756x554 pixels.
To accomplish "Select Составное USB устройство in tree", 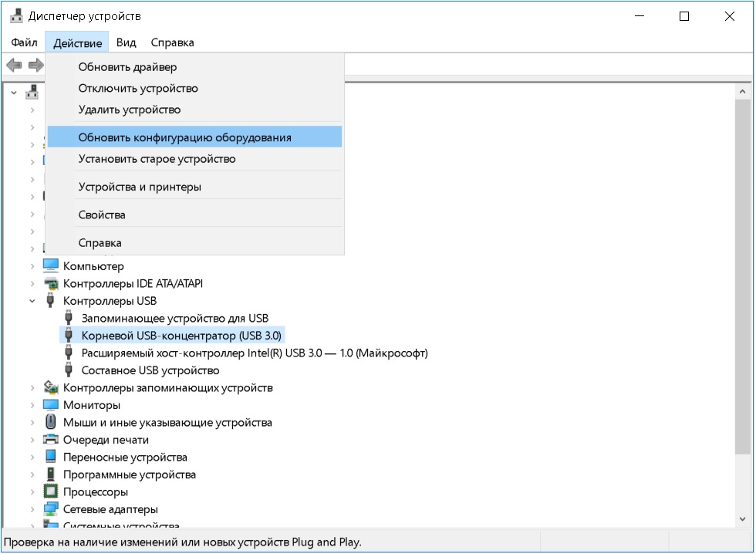I will click(x=150, y=370).
